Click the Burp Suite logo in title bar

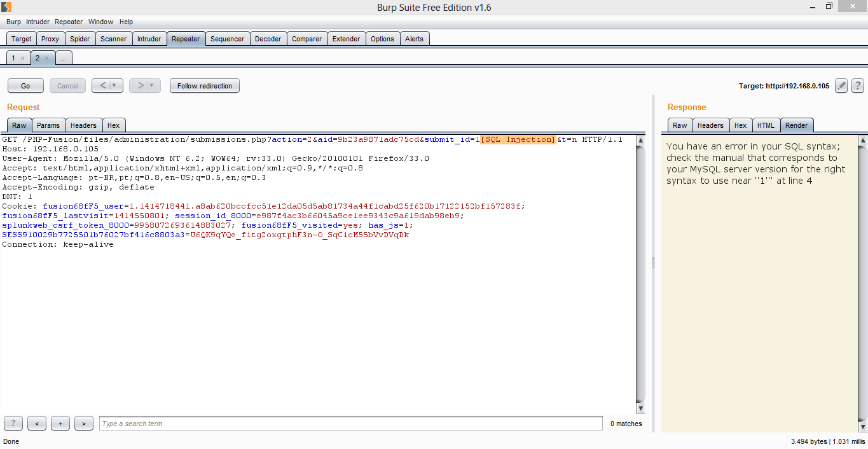pos(7,7)
